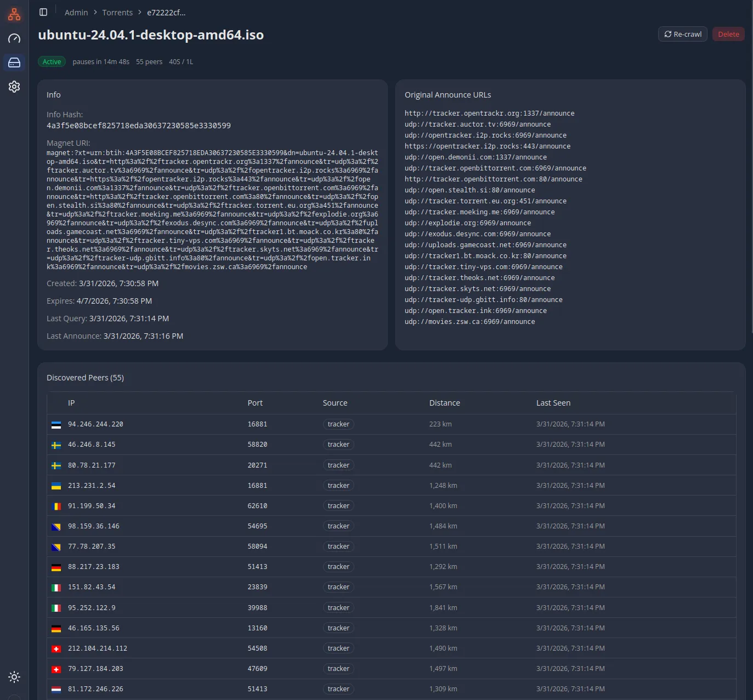This screenshot has width=753, height=700.
Task: Click the Estonian flag beside 94.246.244.220
Action: coord(56,425)
